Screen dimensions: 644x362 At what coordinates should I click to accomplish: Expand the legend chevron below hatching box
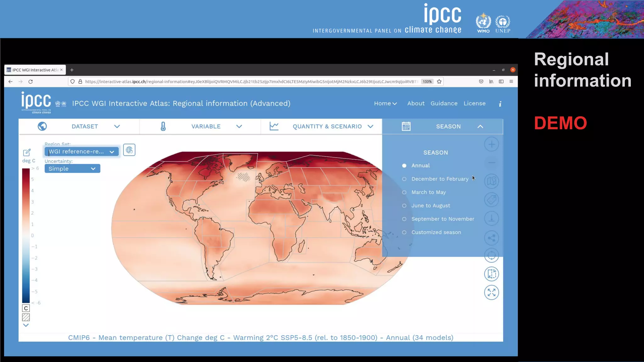coord(26,325)
